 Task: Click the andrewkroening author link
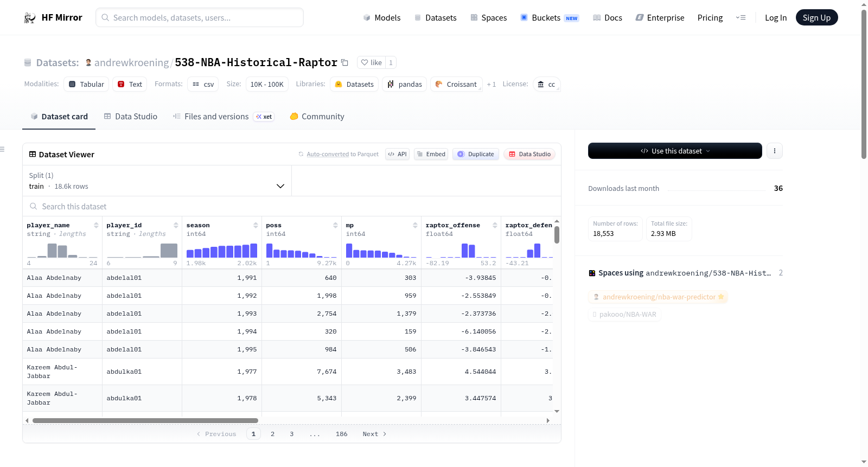coord(131,63)
